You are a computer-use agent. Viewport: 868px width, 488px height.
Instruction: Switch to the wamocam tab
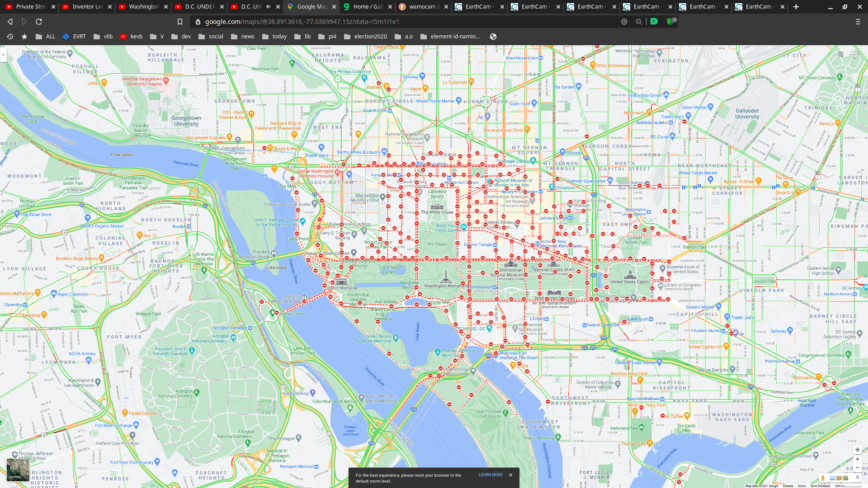click(x=422, y=7)
